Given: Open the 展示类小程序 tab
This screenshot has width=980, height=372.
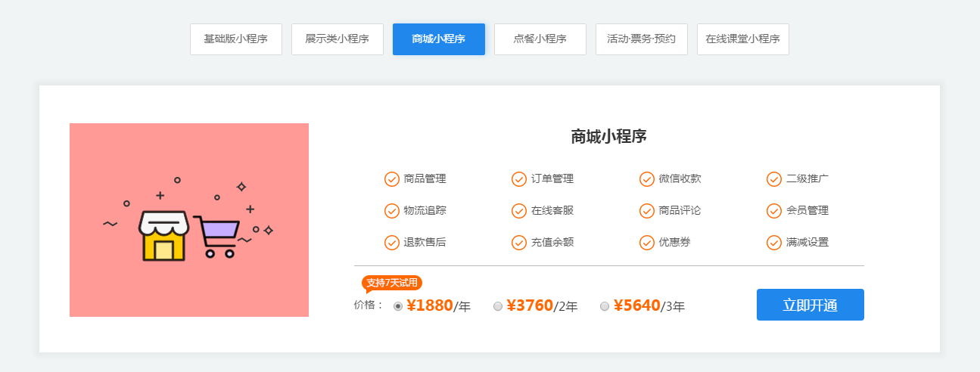Looking at the screenshot, I should tap(338, 39).
